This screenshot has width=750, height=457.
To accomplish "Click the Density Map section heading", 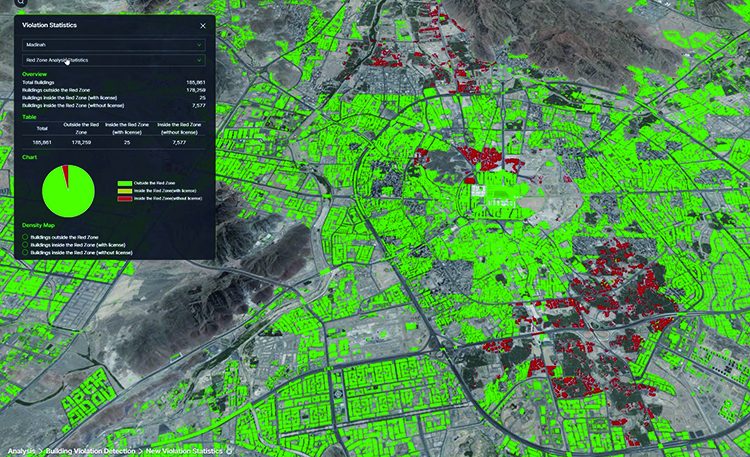I will [x=38, y=225].
